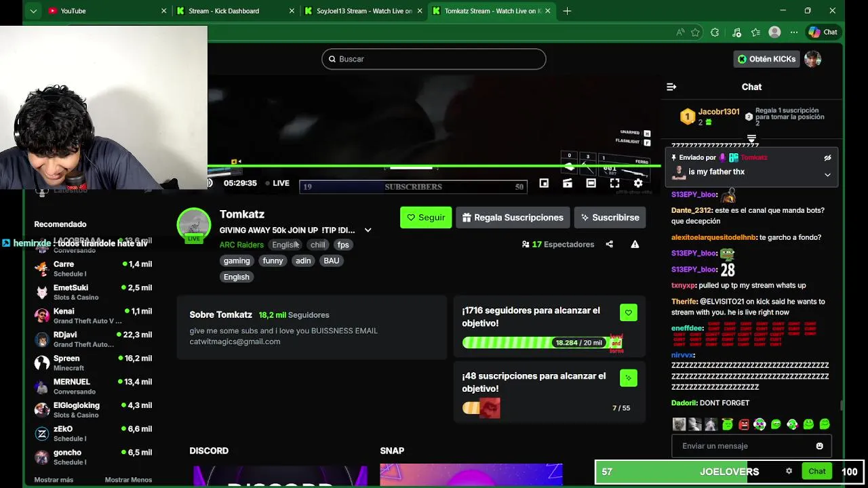Image resolution: width=868 pixels, height=488 pixels.
Task: Select the adin tag
Action: [303, 261]
